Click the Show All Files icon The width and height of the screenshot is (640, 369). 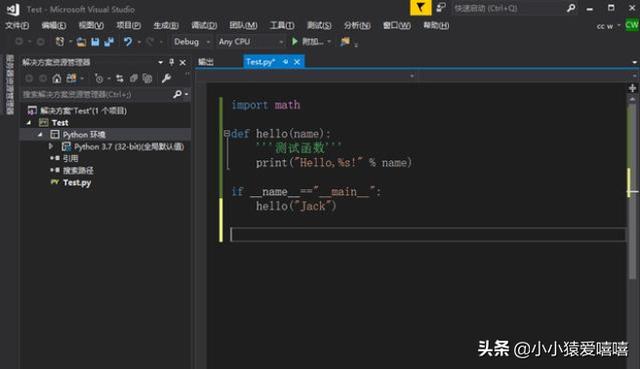click(147, 78)
